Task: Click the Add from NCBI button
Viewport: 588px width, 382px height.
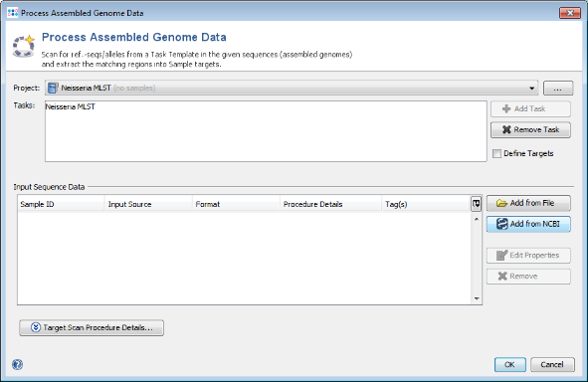Action: [x=528, y=224]
